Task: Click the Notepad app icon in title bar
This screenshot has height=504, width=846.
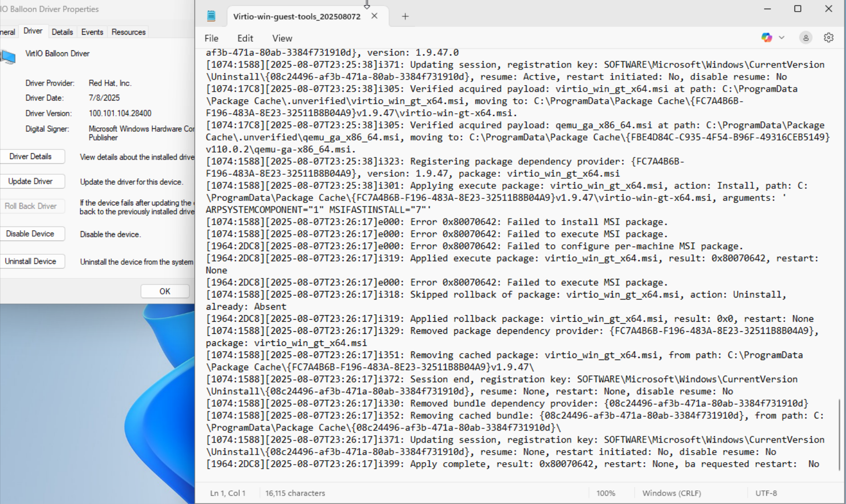Action: (211, 16)
